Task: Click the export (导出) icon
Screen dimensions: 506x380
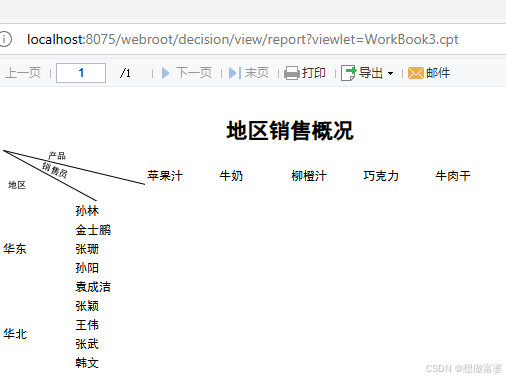Action: click(349, 73)
